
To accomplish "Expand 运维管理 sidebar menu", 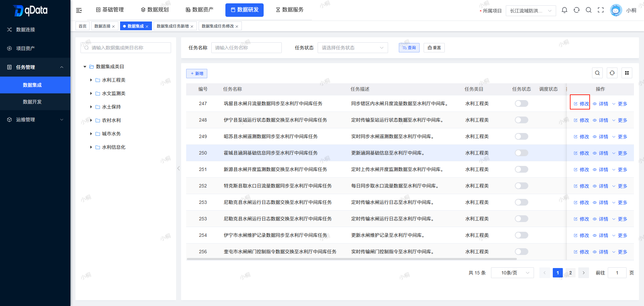I will (35, 120).
